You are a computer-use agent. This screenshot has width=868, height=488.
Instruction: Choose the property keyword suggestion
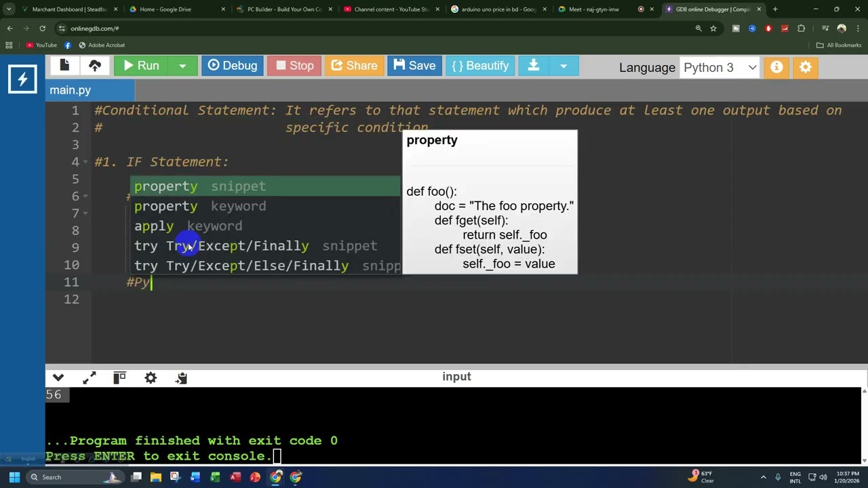265,206
